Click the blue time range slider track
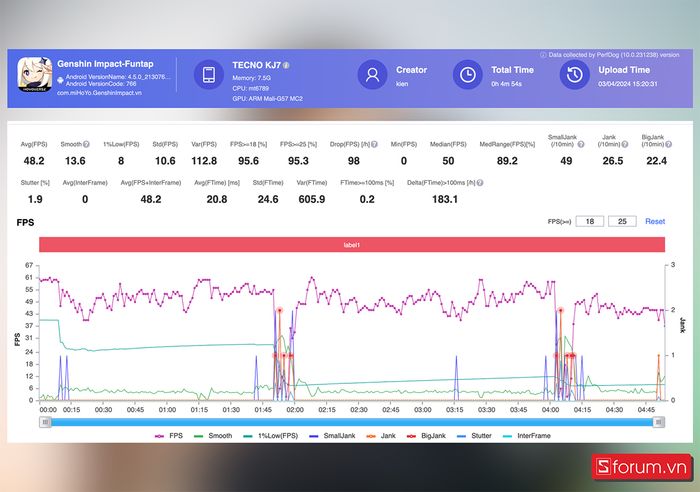This screenshot has height=492, width=700. tap(352, 422)
